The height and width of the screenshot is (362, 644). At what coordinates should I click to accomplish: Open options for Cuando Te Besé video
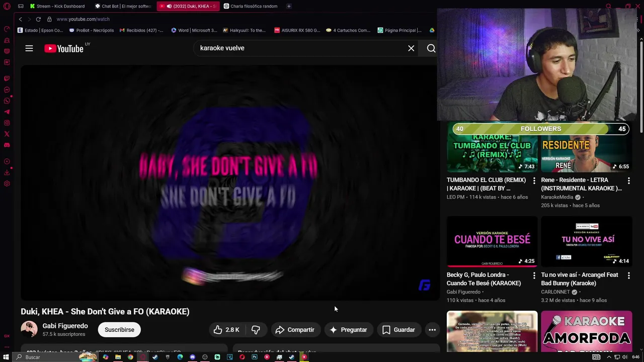coord(534,276)
